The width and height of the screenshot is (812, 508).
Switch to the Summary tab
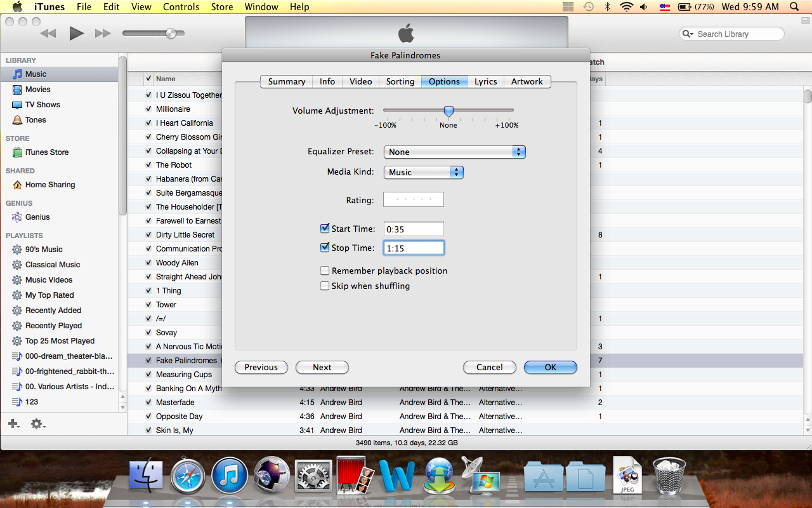286,81
